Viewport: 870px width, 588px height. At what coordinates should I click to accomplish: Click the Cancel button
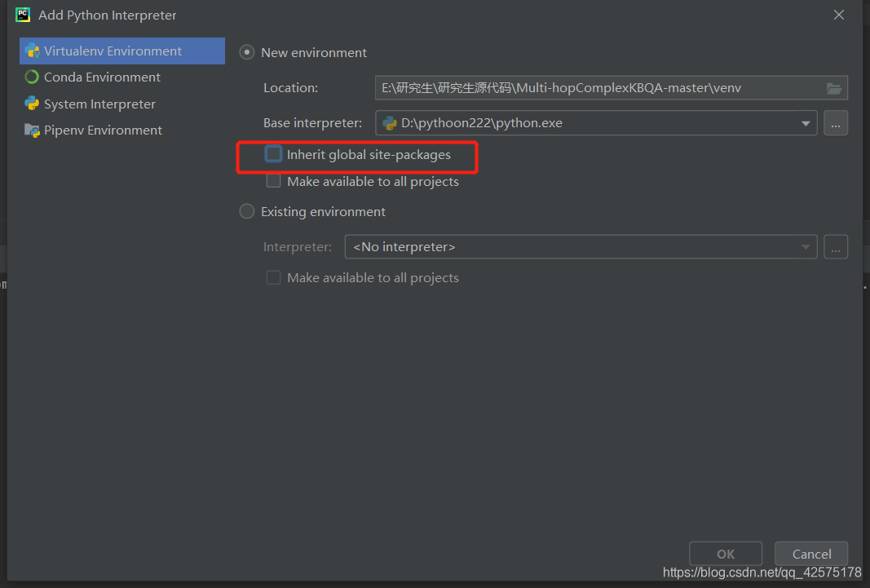[811, 554]
